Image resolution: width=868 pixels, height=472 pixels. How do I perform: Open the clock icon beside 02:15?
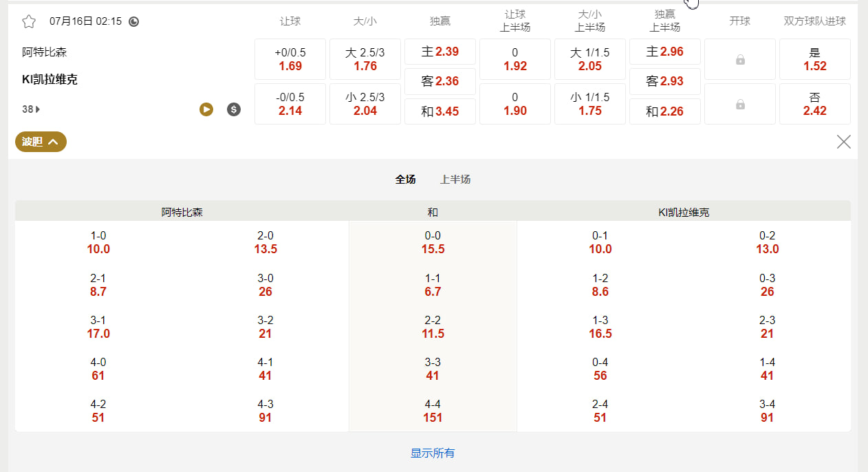click(x=134, y=21)
